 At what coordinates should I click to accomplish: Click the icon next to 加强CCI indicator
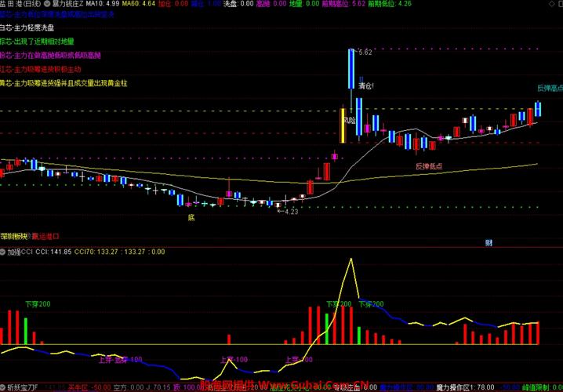pos(4,252)
